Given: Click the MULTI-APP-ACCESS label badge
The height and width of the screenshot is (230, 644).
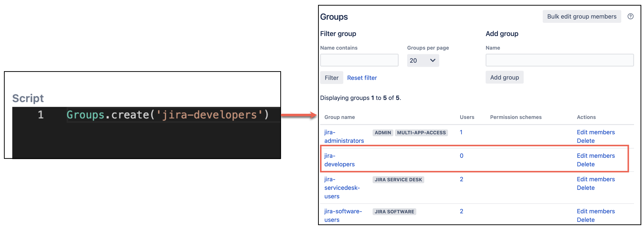Looking at the screenshot, I should [421, 133].
